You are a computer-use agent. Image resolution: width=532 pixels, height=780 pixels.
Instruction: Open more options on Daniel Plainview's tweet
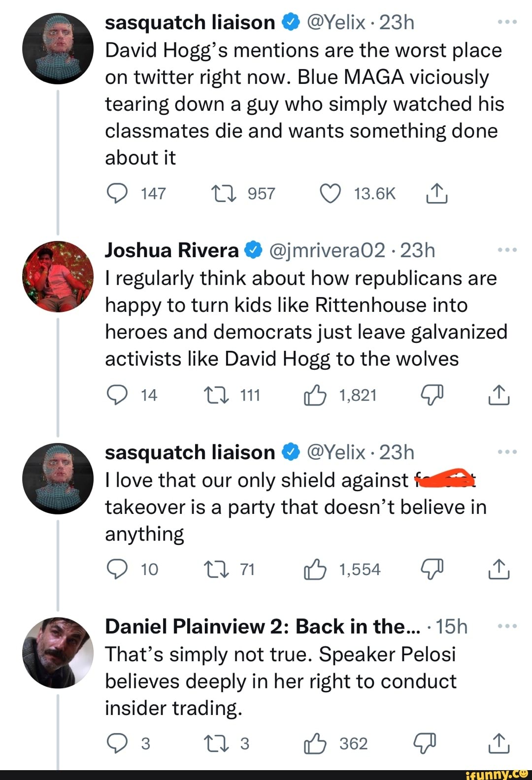pos(507,626)
